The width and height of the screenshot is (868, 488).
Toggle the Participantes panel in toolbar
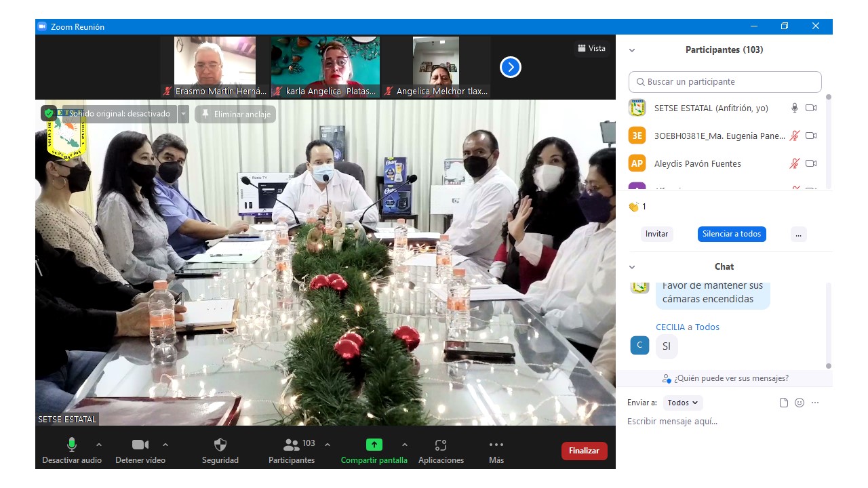pos(292,451)
